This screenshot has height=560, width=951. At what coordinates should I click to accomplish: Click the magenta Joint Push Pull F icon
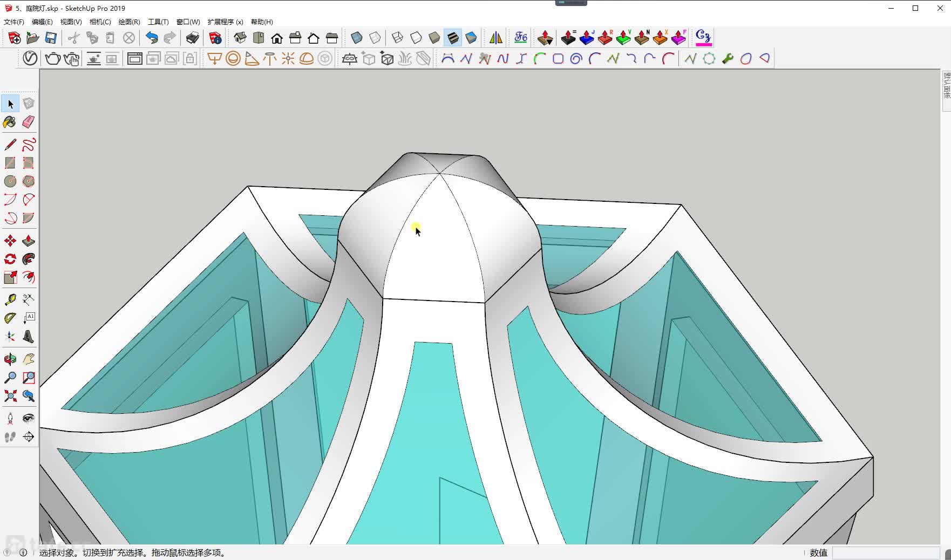678,38
